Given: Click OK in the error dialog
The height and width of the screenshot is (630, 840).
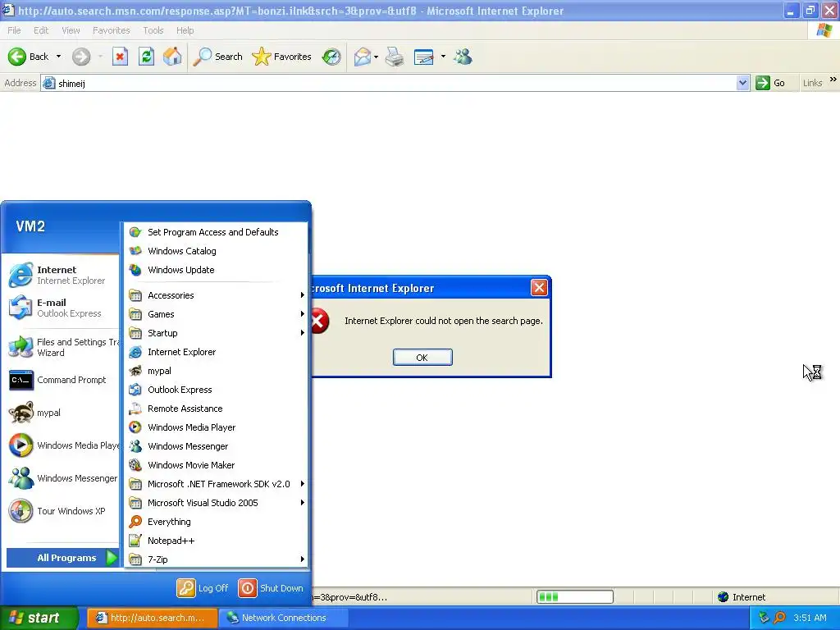Looking at the screenshot, I should click(422, 358).
